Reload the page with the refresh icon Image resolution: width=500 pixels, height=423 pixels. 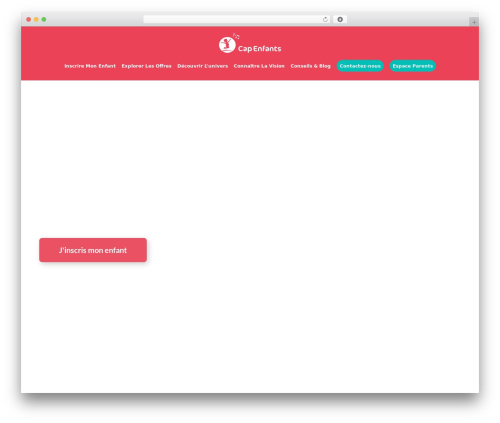[x=325, y=20]
